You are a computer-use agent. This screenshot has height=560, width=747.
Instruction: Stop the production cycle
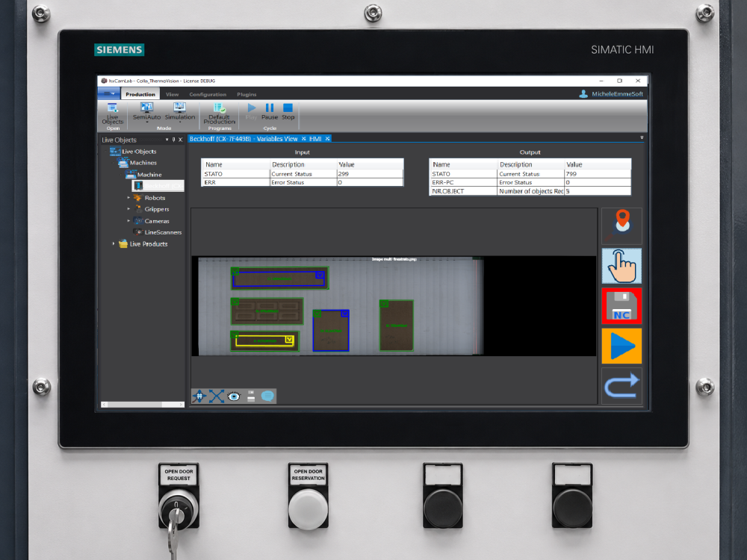(x=288, y=111)
